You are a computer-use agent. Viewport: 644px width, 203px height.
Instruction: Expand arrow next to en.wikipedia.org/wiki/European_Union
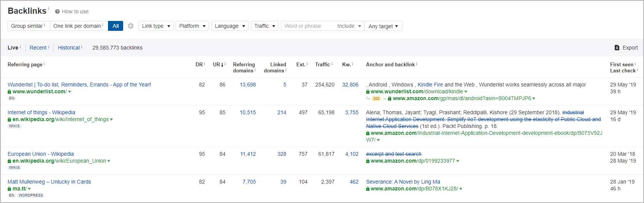click(x=109, y=161)
